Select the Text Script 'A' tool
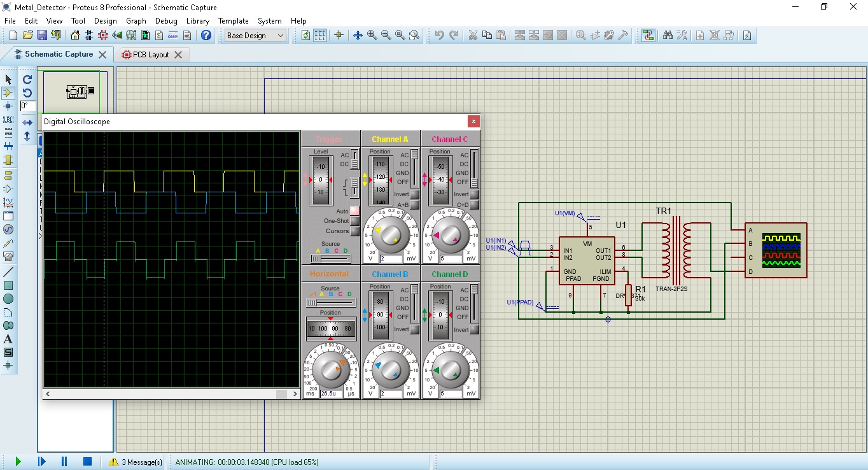The width and height of the screenshot is (868, 470). pyautogui.click(x=8, y=339)
